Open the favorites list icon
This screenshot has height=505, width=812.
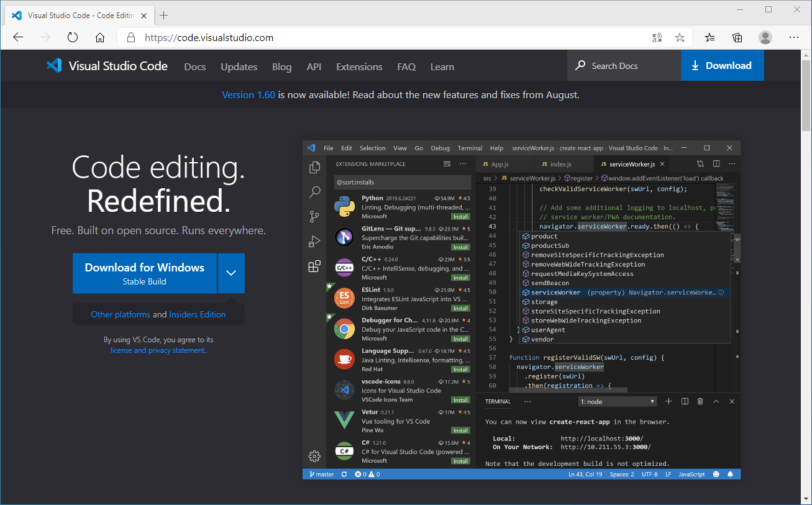pos(710,37)
